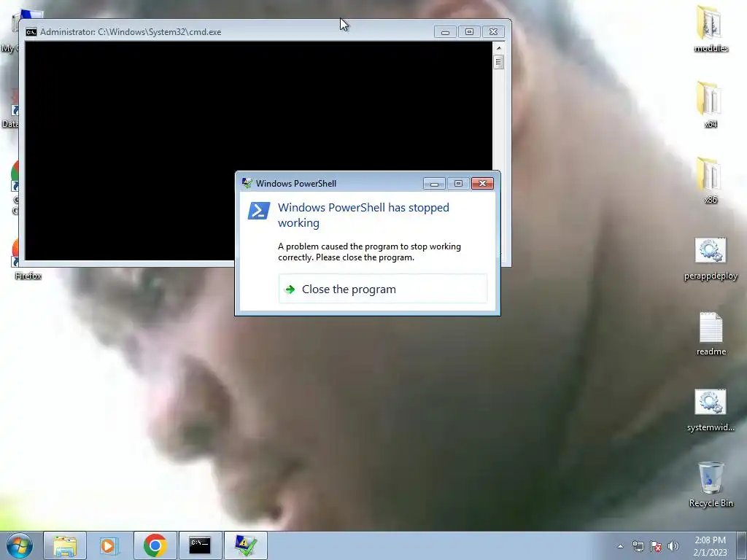747x560 pixels.
Task: Click the network tray icon
Action: 638,546
